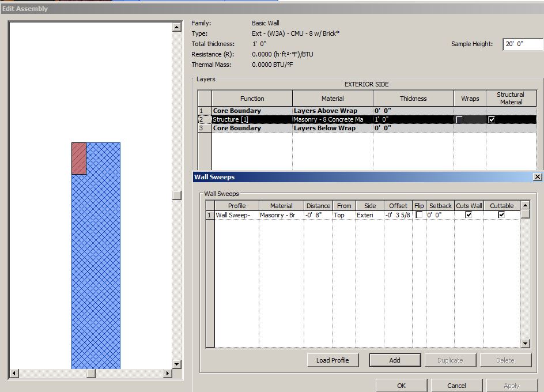544x392 pixels.
Task: Edit the Offset value -0' 3 5/8
Action: (x=398, y=215)
